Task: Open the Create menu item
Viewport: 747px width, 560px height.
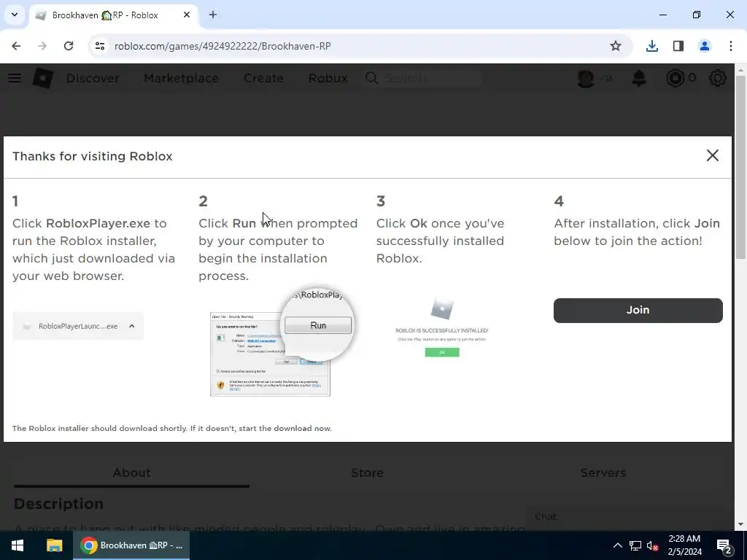Action: 263,78
